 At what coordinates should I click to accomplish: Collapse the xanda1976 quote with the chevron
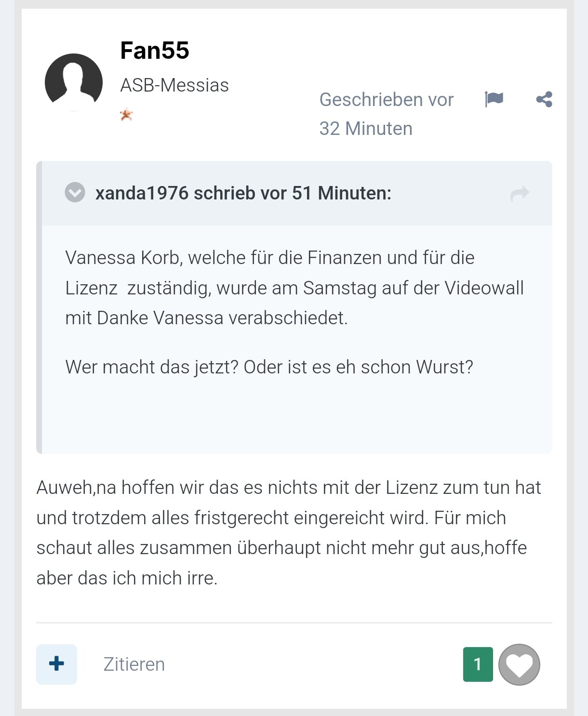75,193
